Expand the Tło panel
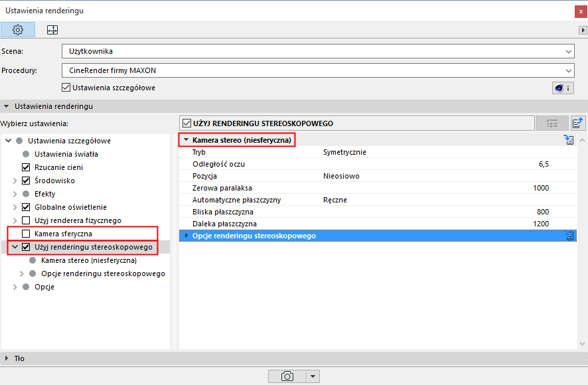This screenshot has width=588, height=385. (7, 358)
